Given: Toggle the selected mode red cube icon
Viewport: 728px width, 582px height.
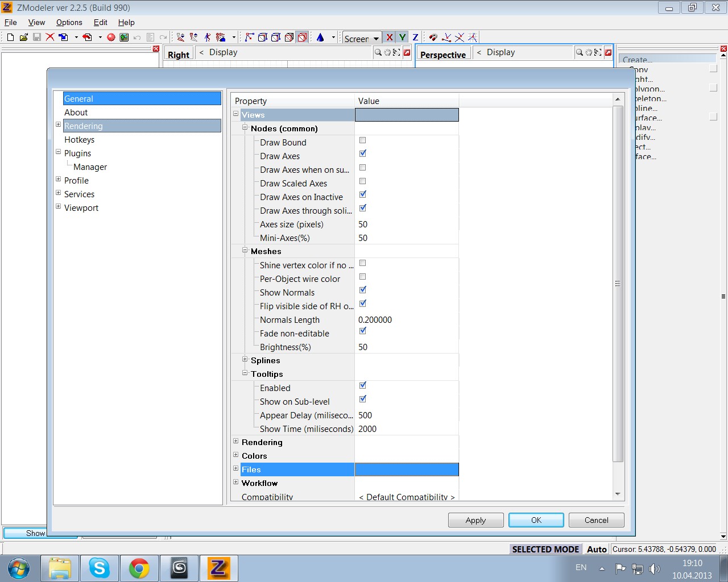Looking at the screenshot, I should tap(302, 37).
